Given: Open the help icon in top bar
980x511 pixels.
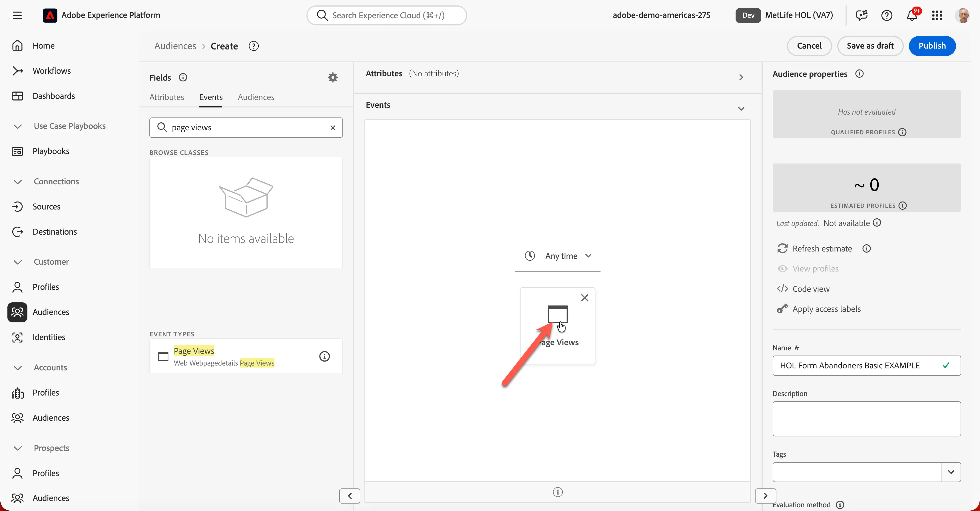Looking at the screenshot, I should pyautogui.click(x=886, y=15).
